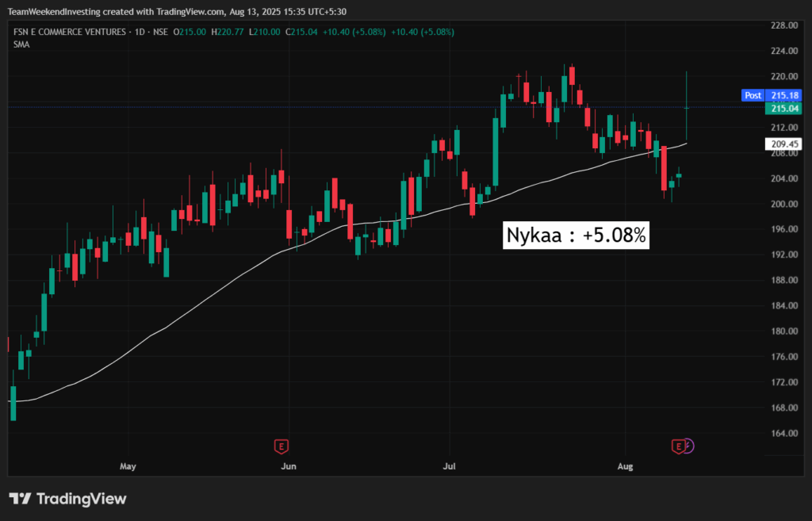Click the NSE exchange label

pos(160,32)
